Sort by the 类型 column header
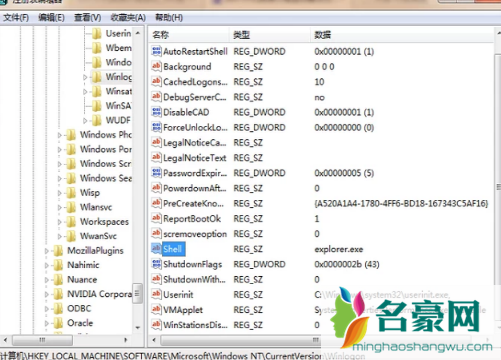The width and height of the screenshot is (501, 360). point(270,35)
